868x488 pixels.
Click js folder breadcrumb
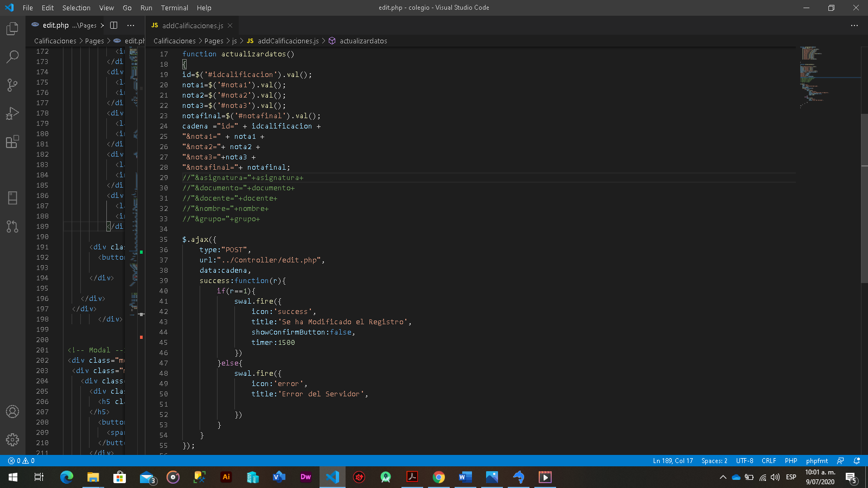point(234,41)
